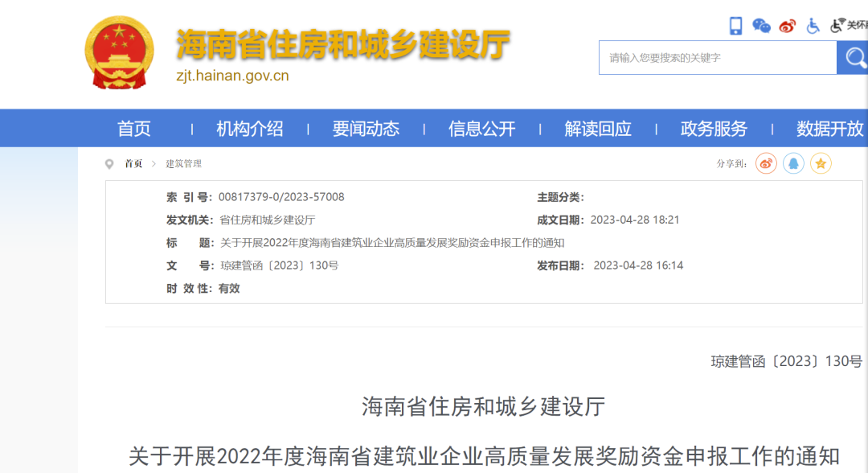Open the 信息公开 navigation menu
The height and width of the screenshot is (473, 868).
tap(481, 128)
